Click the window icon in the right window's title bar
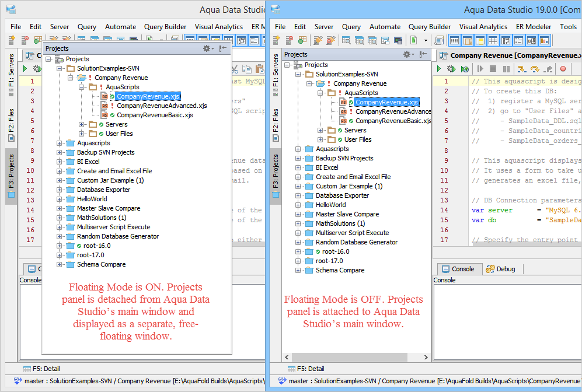 pyautogui.click(x=276, y=9)
